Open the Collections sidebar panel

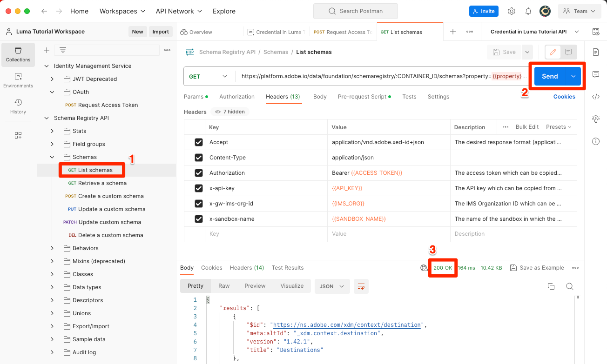[x=18, y=54]
